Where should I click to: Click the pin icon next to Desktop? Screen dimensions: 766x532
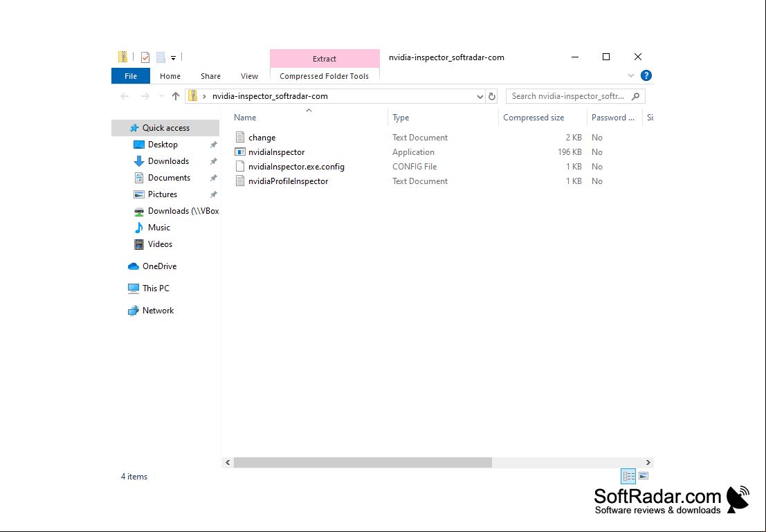[214, 145]
